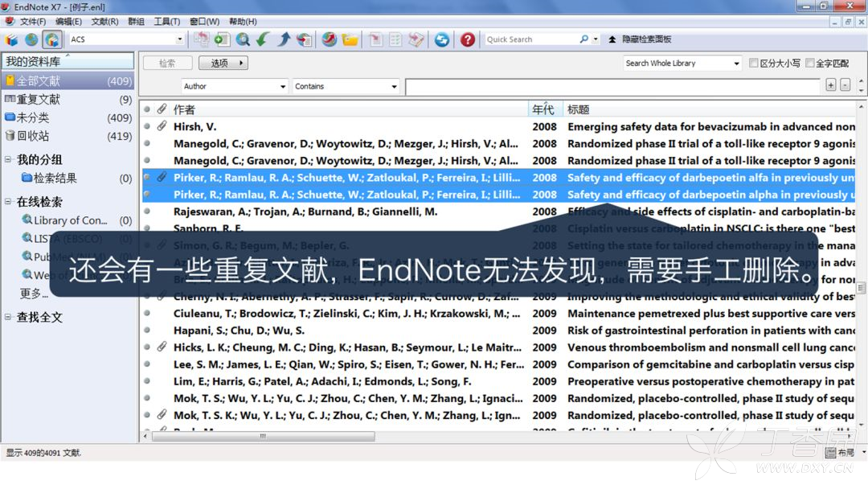This screenshot has width=868, height=489.
Task: Open the 文献(R) menu
Action: (x=104, y=22)
